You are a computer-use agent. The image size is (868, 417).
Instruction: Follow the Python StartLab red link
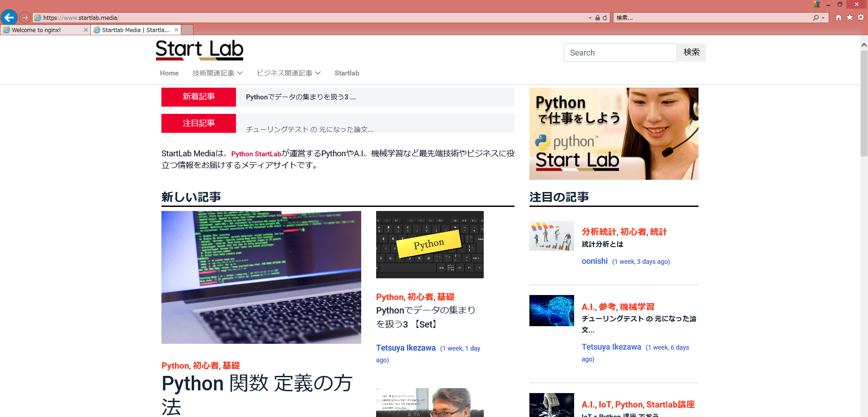pyautogui.click(x=256, y=154)
